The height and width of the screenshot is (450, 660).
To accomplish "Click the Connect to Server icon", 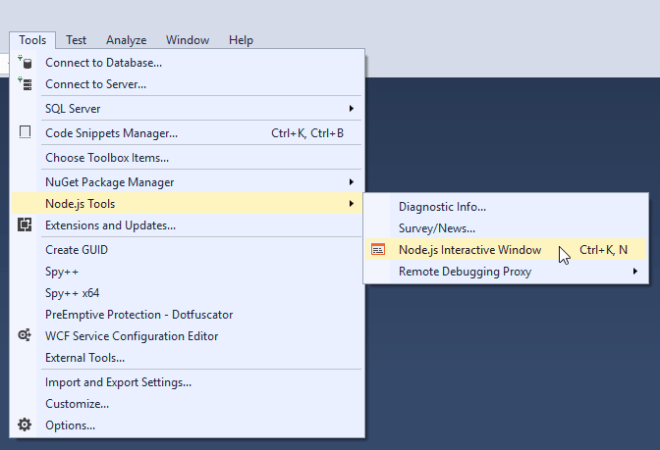I will [25, 84].
